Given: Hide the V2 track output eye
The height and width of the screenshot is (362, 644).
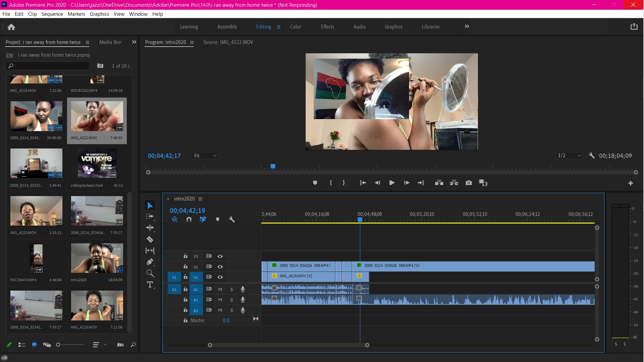Looking at the screenshot, I should coord(220,267).
